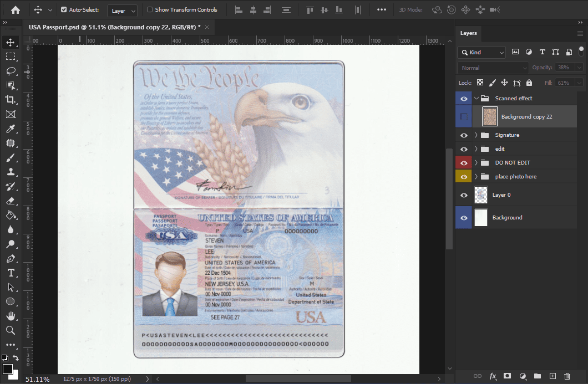Click the foreground color swatch
Image resolution: width=588 pixels, height=384 pixels.
(x=8, y=369)
